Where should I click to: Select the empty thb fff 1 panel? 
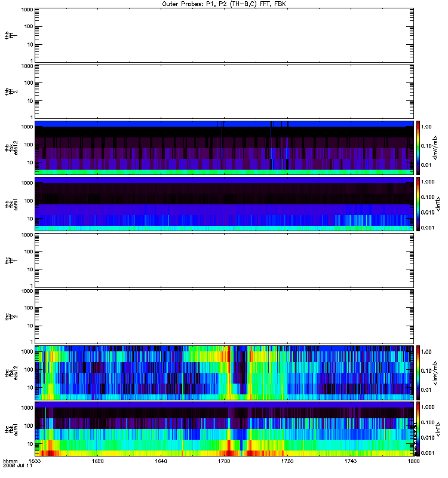click(225, 35)
